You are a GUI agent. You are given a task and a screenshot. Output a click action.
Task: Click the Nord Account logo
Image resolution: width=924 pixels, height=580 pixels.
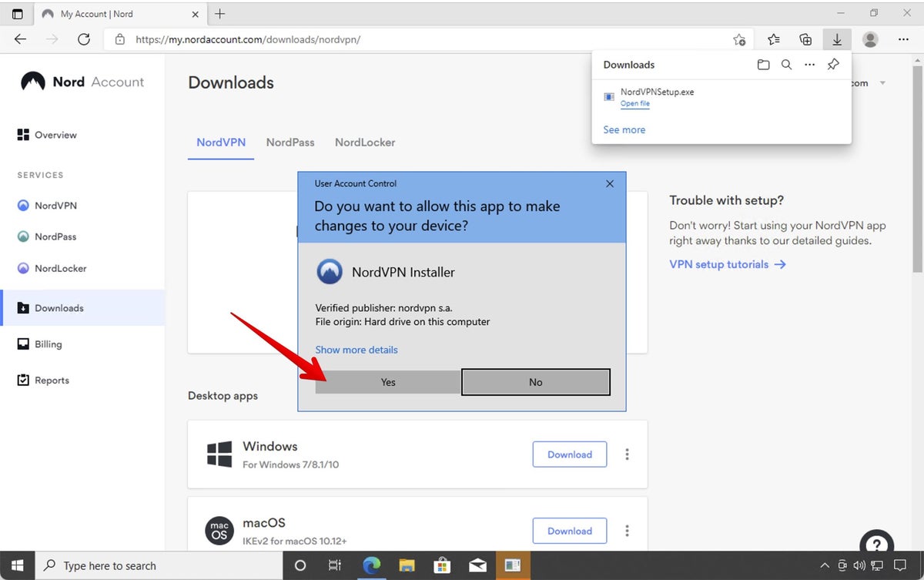click(x=82, y=82)
